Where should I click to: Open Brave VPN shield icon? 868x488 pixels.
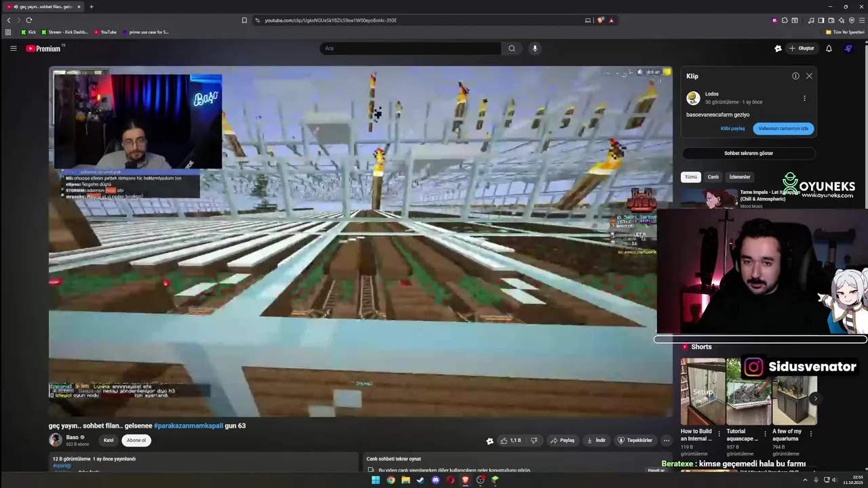click(852, 20)
